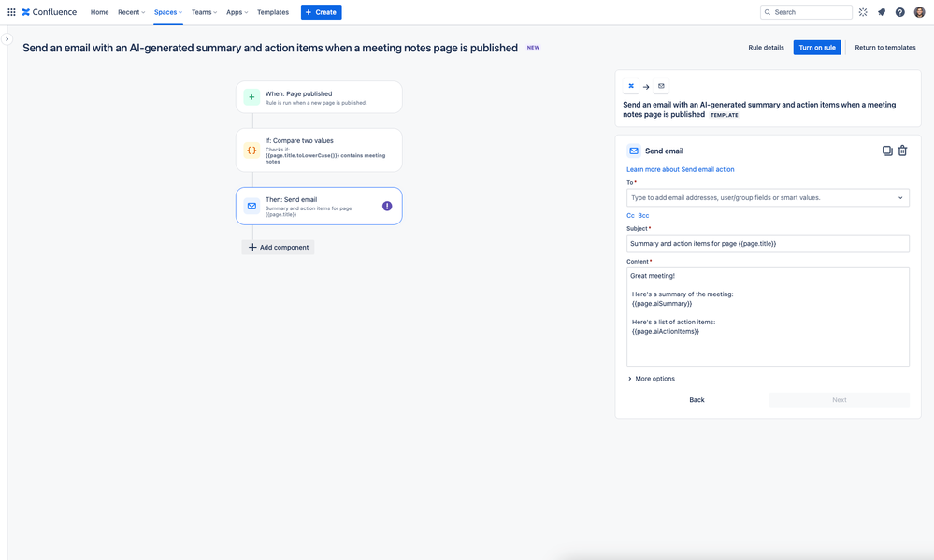The height and width of the screenshot is (560, 934).
Task: Open the Recent dropdown menu
Action: click(131, 12)
